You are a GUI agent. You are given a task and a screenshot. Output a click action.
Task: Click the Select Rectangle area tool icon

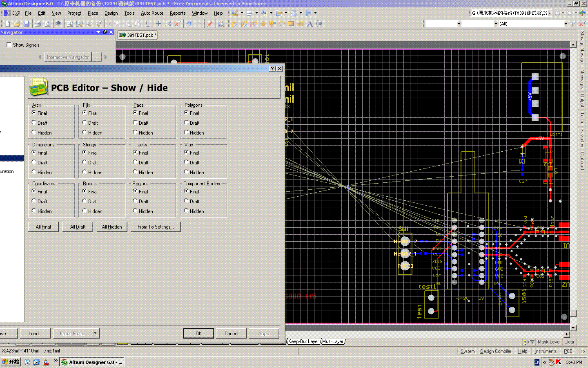(x=149, y=24)
